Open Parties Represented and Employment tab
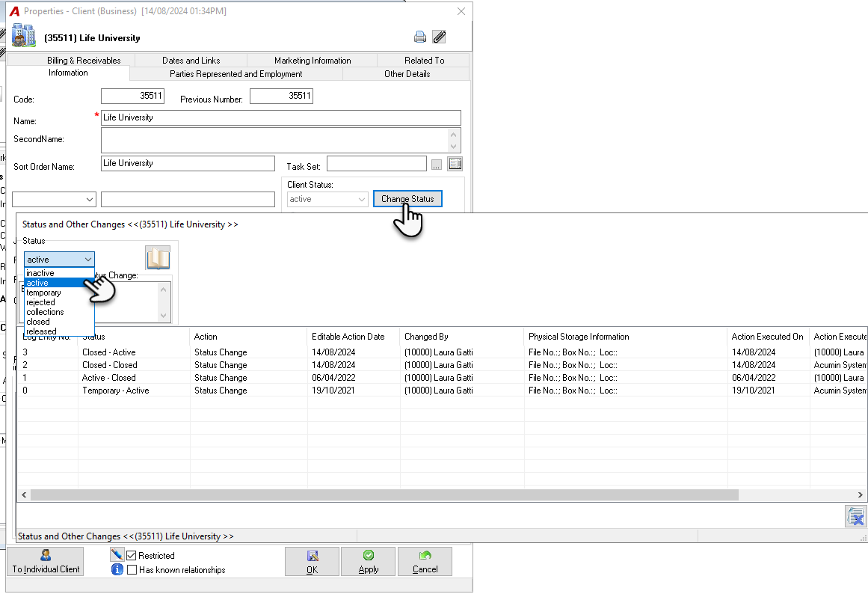 pyautogui.click(x=236, y=74)
